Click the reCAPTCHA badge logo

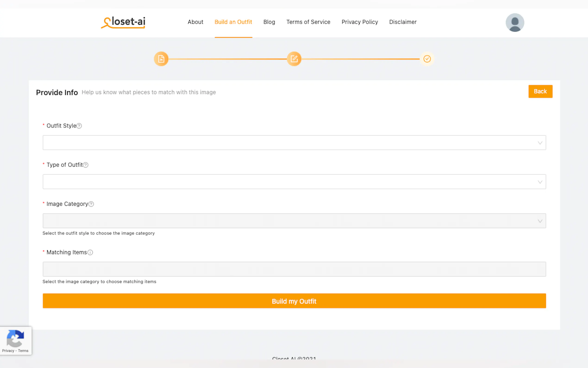pos(15,338)
